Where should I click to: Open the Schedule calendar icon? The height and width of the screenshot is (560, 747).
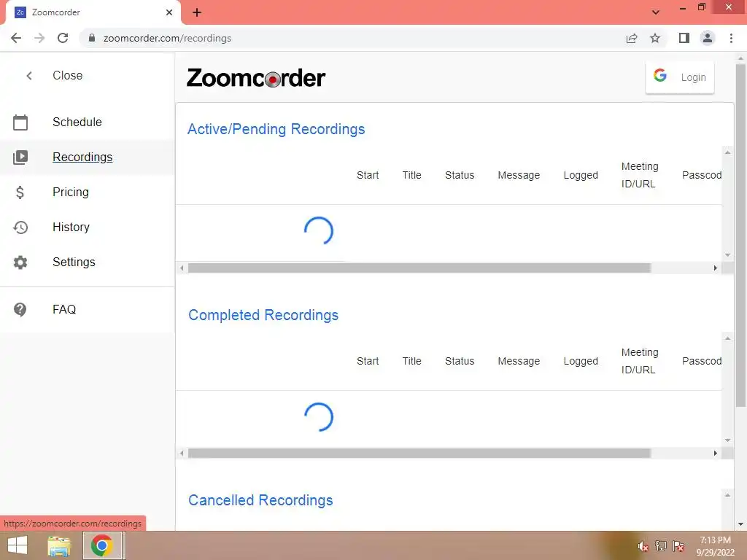point(20,122)
